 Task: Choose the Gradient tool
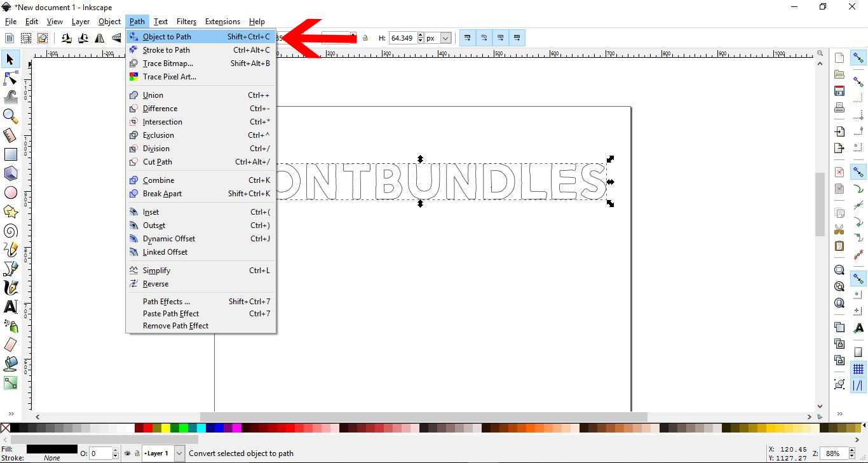10,383
